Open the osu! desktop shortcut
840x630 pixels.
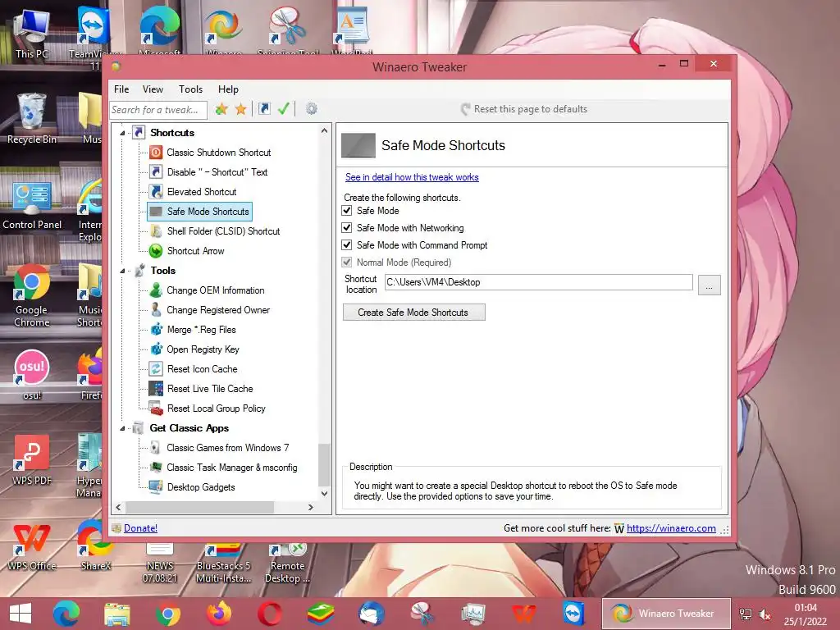click(32, 375)
